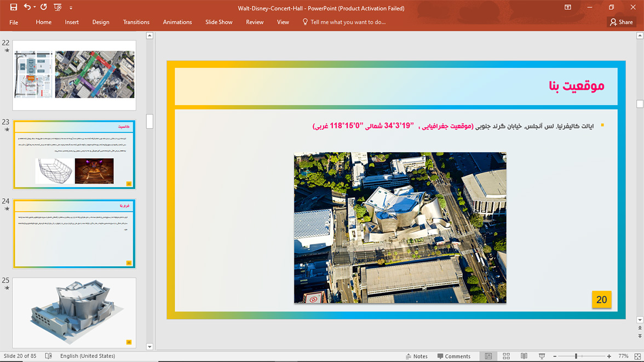Open Ribbon Display Options icon
Screen dimensions: 644x362
pyautogui.click(x=567, y=7)
